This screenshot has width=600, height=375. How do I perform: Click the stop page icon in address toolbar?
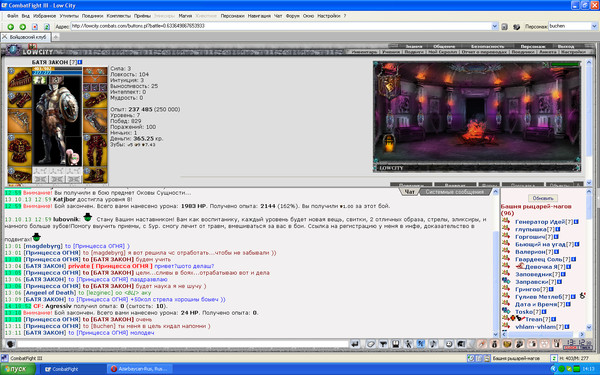pos(35,27)
